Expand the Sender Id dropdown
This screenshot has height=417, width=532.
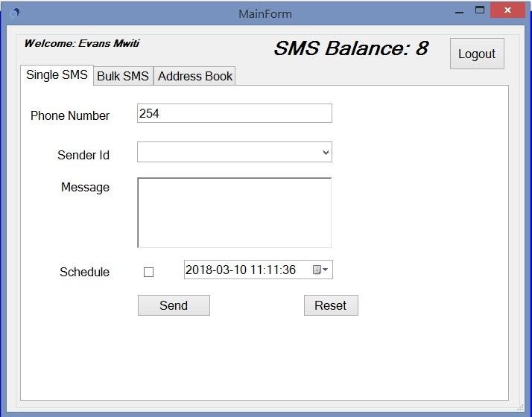[x=326, y=152]
